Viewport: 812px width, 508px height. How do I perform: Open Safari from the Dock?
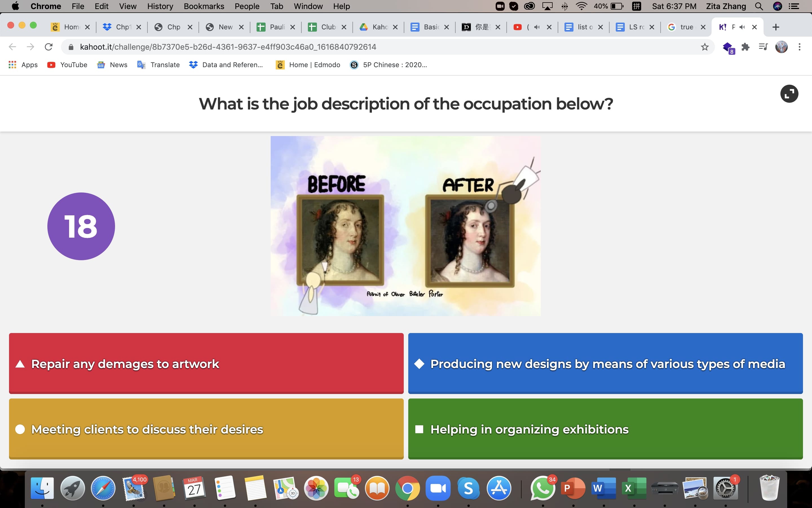[103, 488]
